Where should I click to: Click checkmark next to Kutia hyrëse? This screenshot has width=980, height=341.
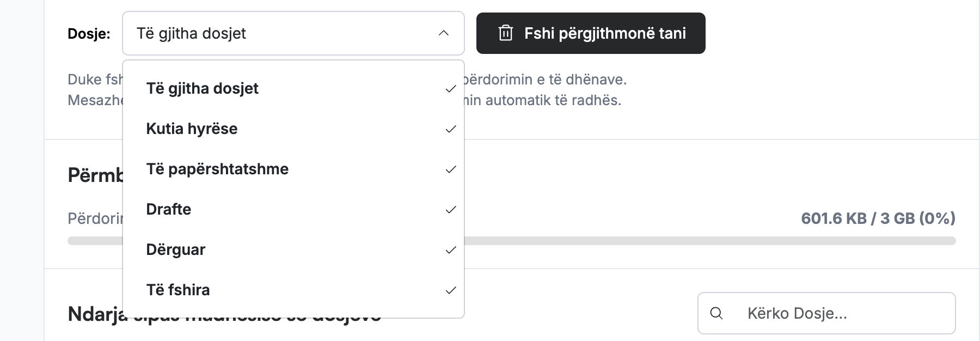(x=451, y=129)
